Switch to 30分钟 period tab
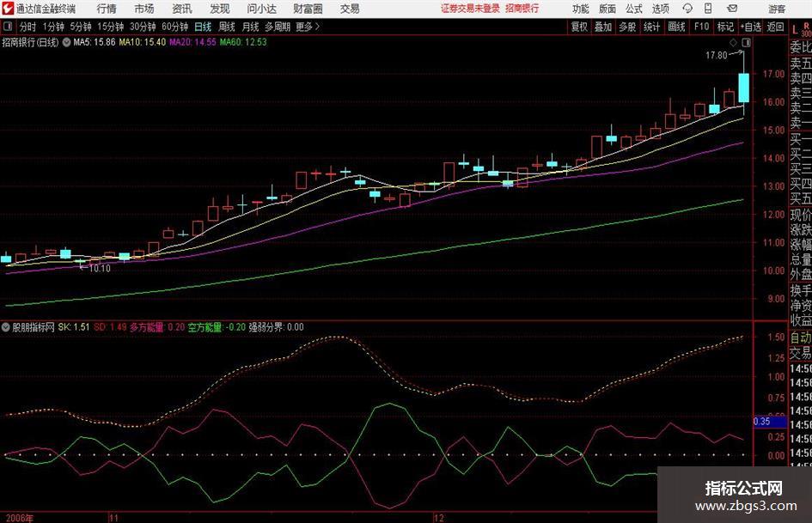Viewport: 812px width, 523px height. [143, 27]
